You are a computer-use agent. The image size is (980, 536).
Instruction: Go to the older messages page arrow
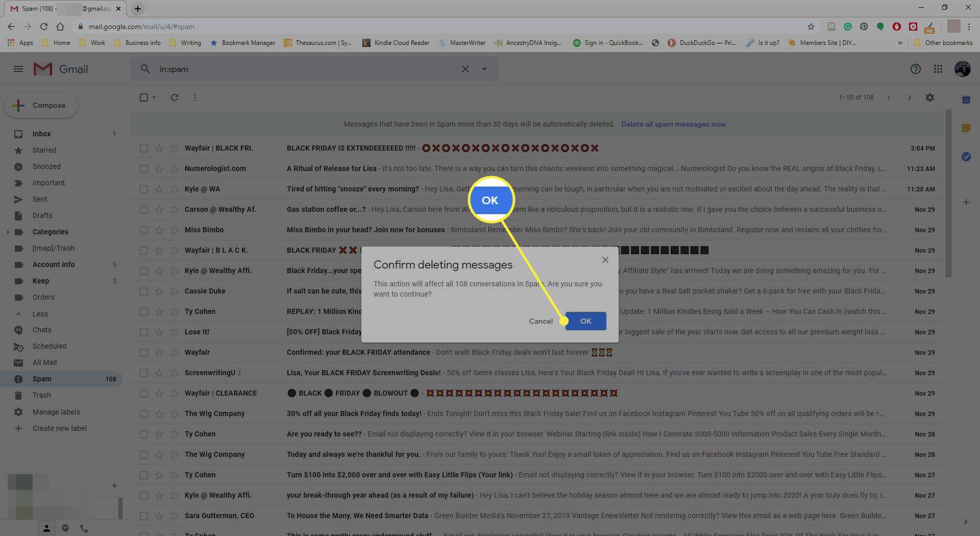(909, 98)
